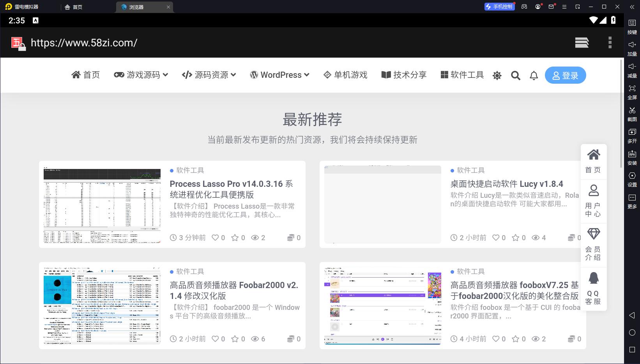Open the site search magnifier

pyautogui.click(x=516, y=76)
